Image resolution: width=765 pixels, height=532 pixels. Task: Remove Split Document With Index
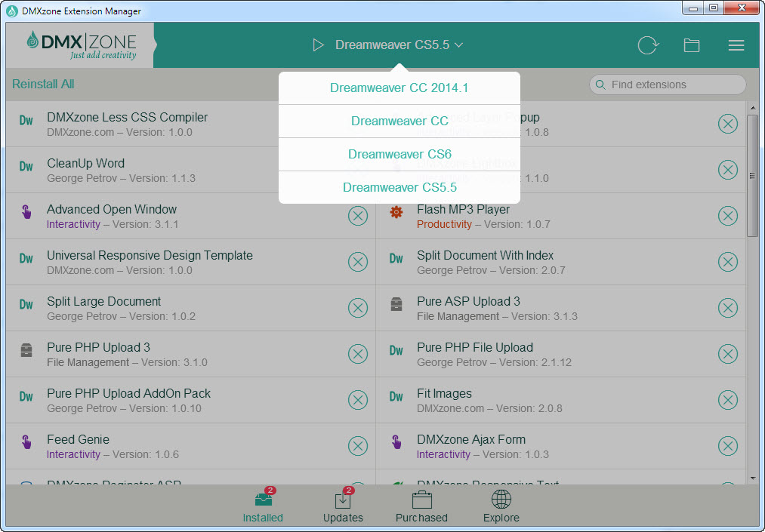point(727,262)
